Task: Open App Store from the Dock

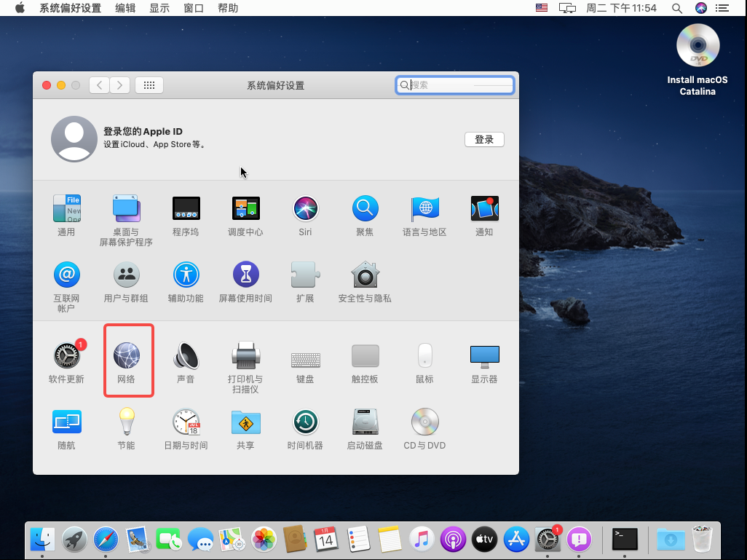Action: pyautogui.click(x=516, y=540)
